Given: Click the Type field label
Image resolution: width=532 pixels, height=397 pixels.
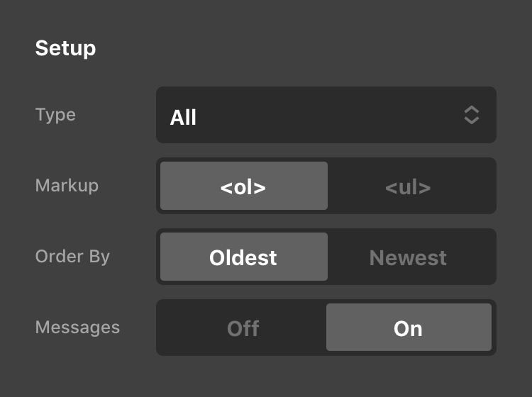Looking at the screenshot, I should [x=55, y=115].
